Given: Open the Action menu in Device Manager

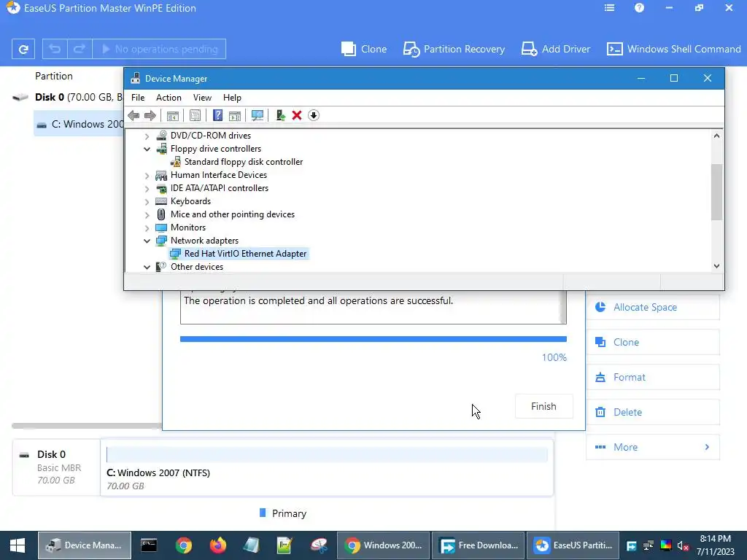Looking at the screenshot, I should [x=169, y=98].
